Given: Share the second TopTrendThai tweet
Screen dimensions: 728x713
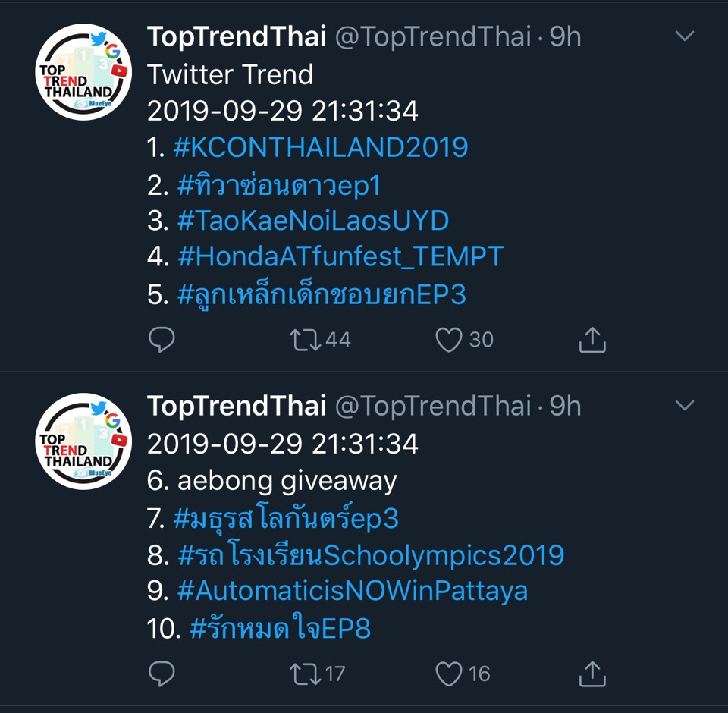Looking at the screenshot, I should click(x=592, y=674).
